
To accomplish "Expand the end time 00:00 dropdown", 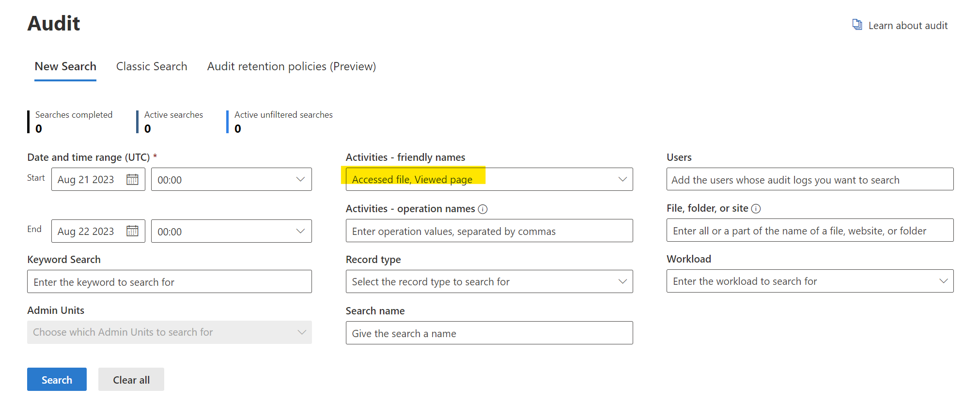I will click(x=300, y=231).
